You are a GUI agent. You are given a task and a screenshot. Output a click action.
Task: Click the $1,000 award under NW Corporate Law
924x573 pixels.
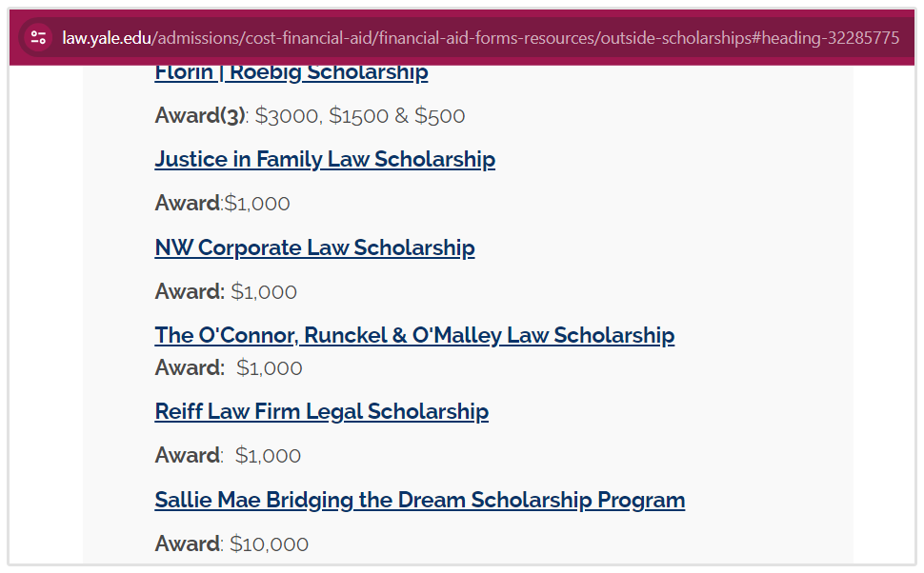click(x=264, y=292)
